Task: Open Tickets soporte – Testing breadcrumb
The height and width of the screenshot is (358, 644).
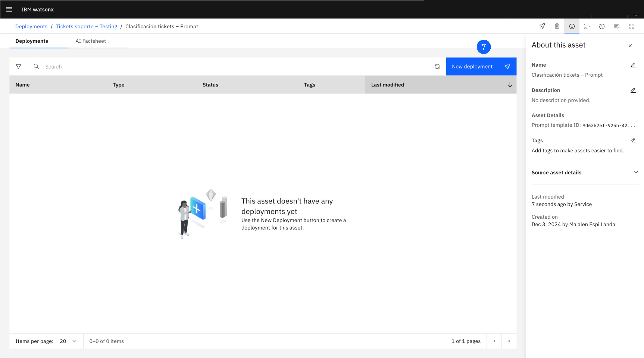Action: point(86,26)
